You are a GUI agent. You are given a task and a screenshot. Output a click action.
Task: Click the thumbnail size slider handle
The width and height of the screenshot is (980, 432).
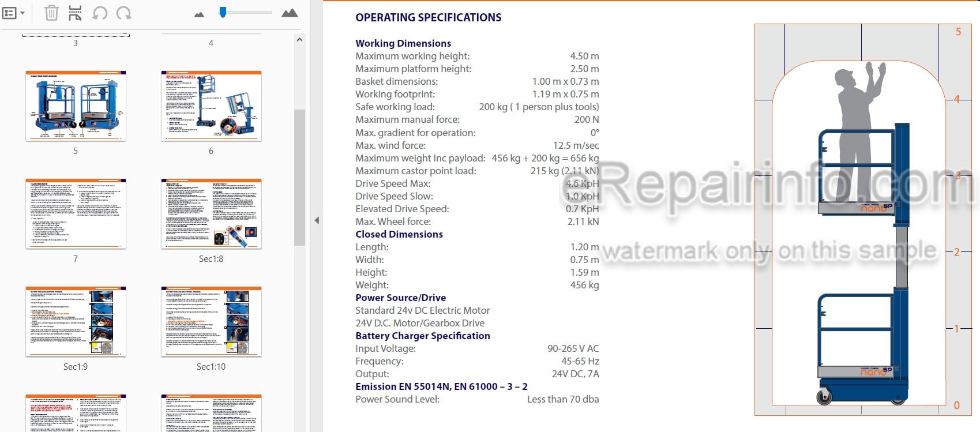click(x=223, y=12)
